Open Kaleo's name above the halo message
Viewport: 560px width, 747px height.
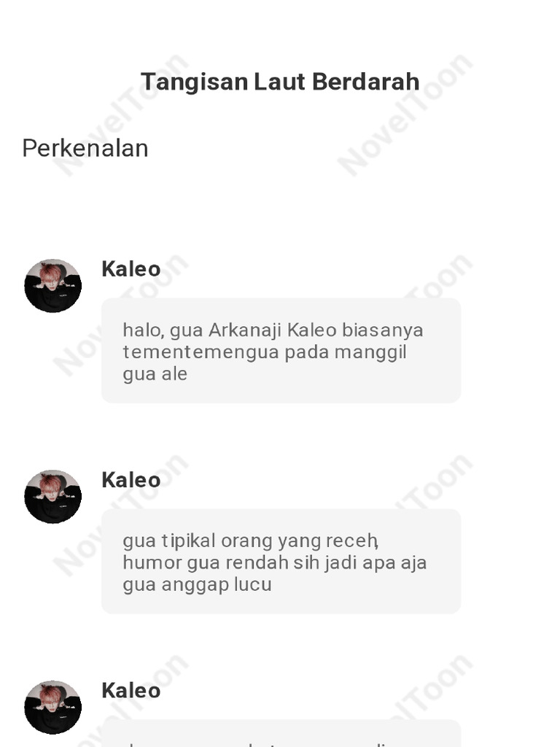point(131,269)
